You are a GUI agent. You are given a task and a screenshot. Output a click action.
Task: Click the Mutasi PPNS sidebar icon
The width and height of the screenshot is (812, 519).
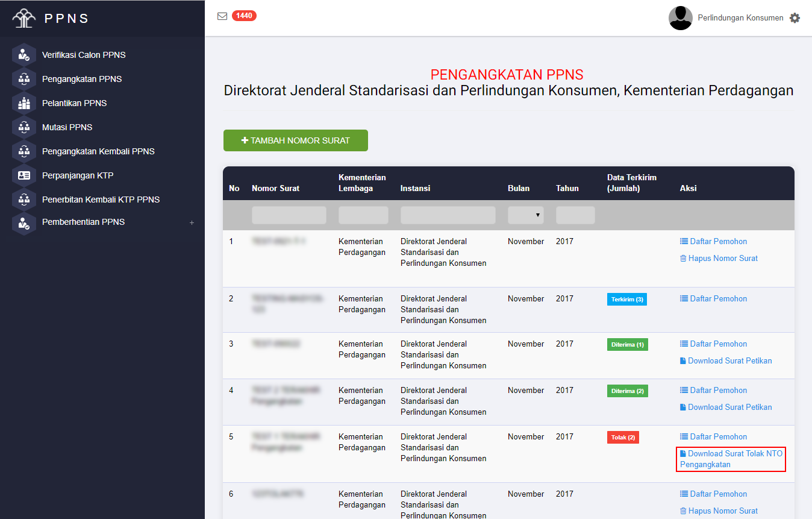pyautogui.click(x=24, y=127)
